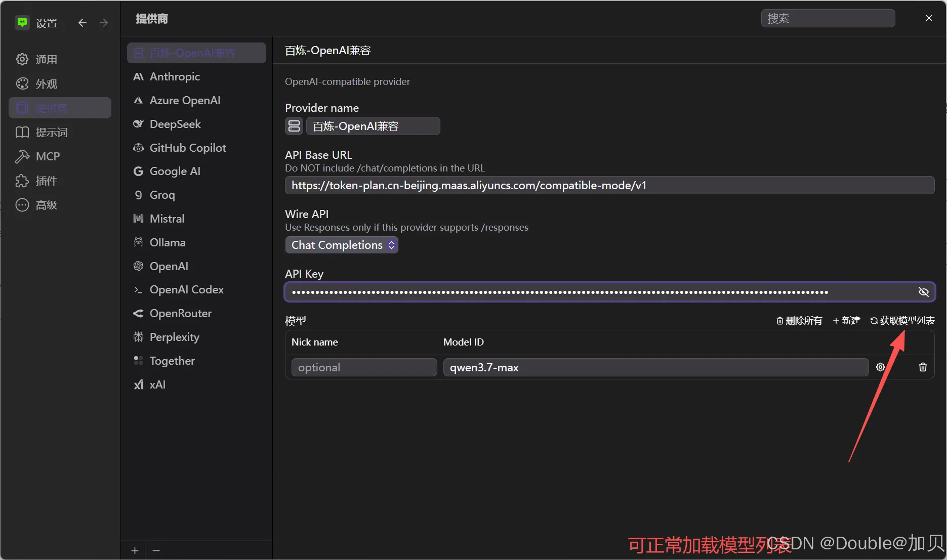The height and width of the screenshot is (560, 947).
Task: Click 删除所有 to delete all models
Action: pyautogui.click(x=799, y=321)
